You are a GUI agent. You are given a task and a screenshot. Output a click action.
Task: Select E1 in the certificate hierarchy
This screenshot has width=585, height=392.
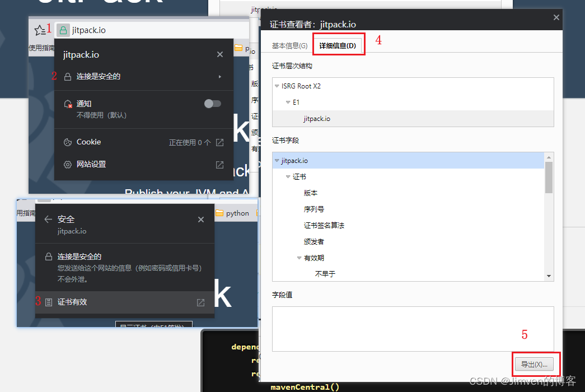click(296, 102)
